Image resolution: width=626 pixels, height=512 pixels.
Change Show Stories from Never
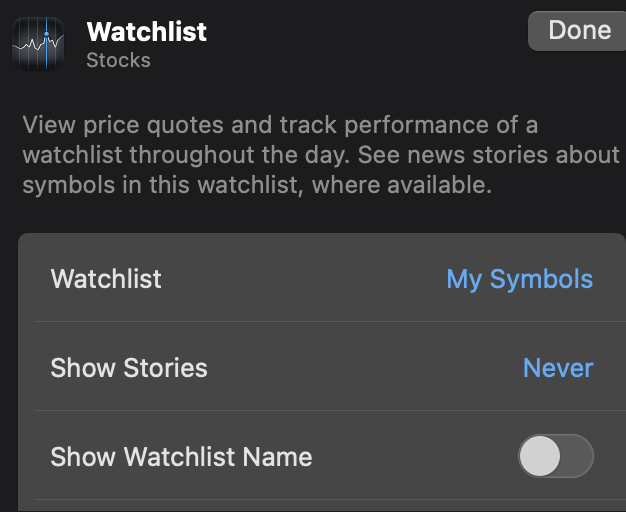click(x=558, y=368)
